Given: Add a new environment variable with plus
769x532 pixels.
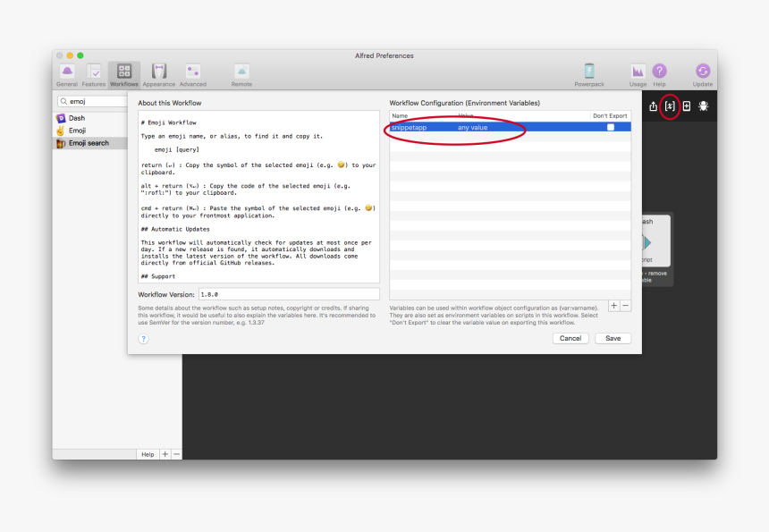Looking at the screenshot, I should pyautogui.click(x=613, y=306).
